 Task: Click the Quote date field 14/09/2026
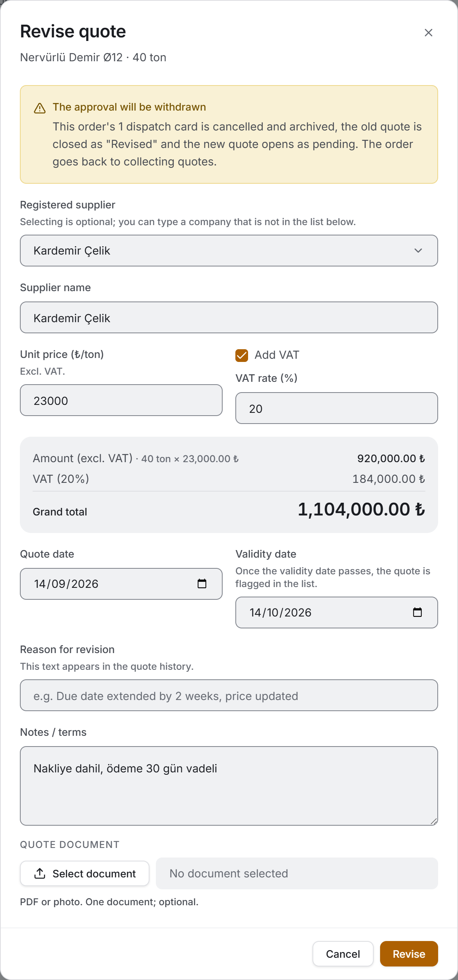(121, 584)
